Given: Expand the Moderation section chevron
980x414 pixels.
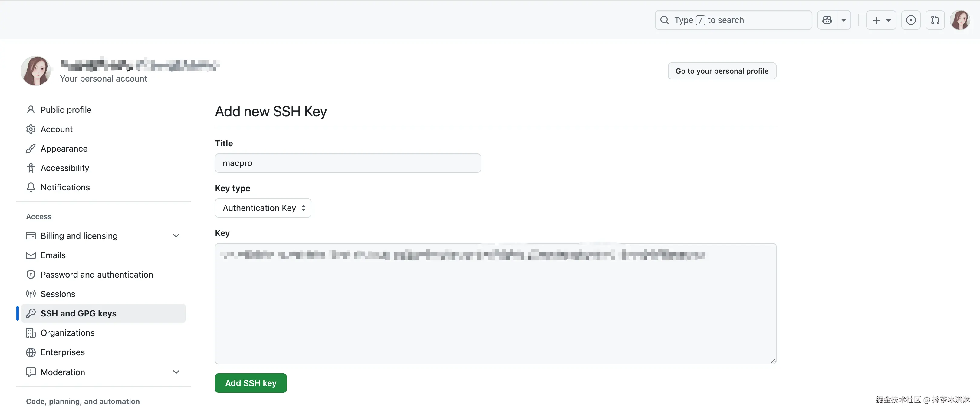Looking at the screenshot, I should (x=176, y=372).
